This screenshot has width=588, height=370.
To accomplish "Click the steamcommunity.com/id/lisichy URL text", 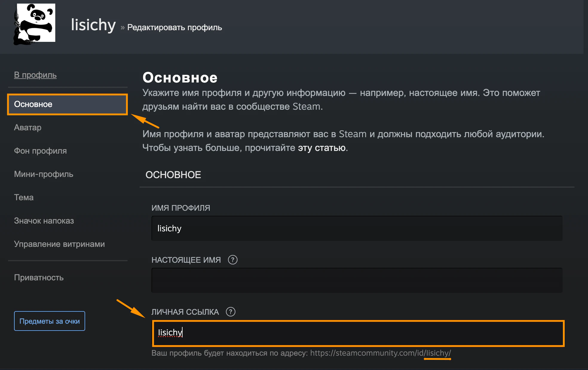I will tap(381, 353).
